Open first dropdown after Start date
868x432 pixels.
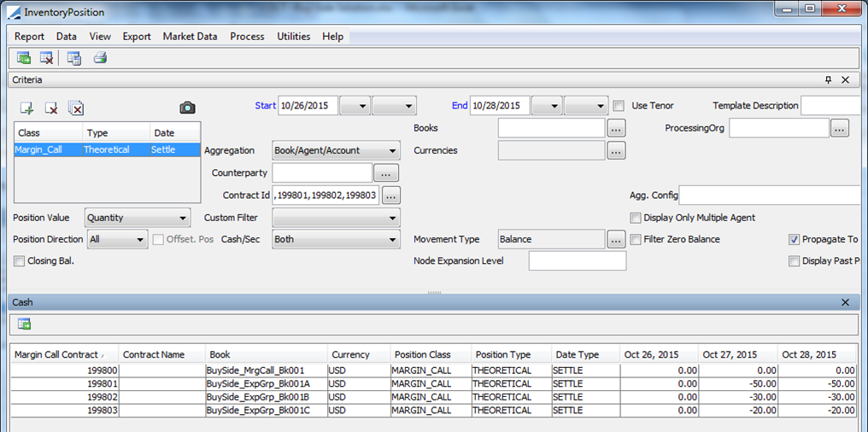[x=355, y=105]
